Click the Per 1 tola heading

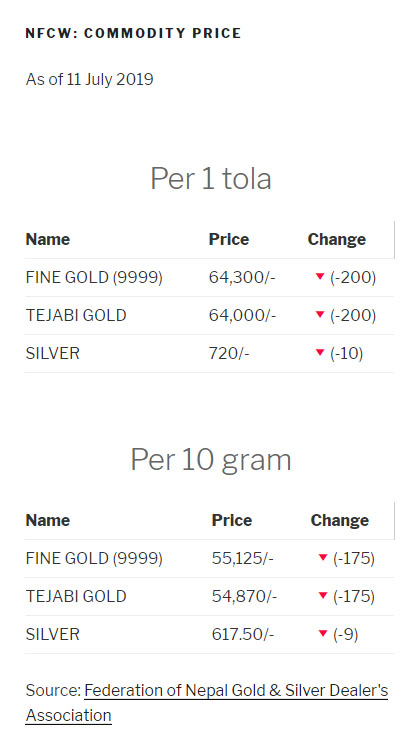tap(211, 179)
